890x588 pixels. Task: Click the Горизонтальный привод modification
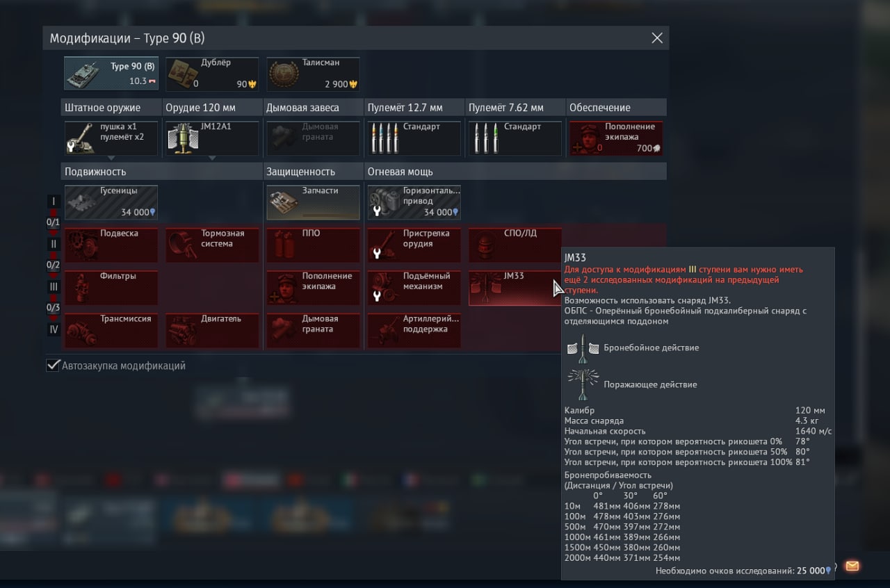point(414,202)
